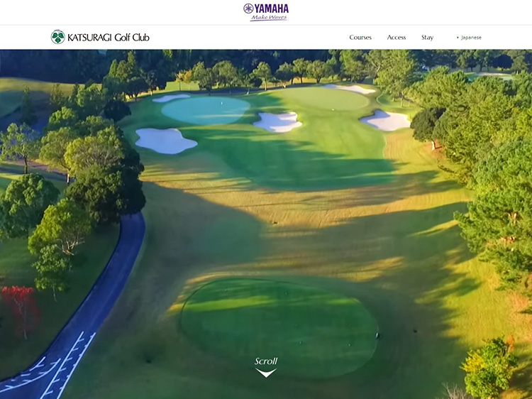
Task: Click the Make Waves tagline
Action: (x=269, y=18)
